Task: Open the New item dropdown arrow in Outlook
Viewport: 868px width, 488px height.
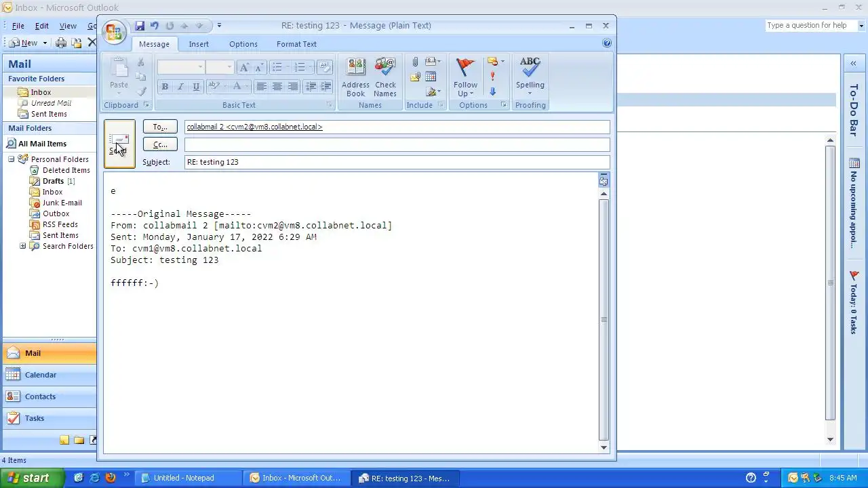Action: coord(45,43)
